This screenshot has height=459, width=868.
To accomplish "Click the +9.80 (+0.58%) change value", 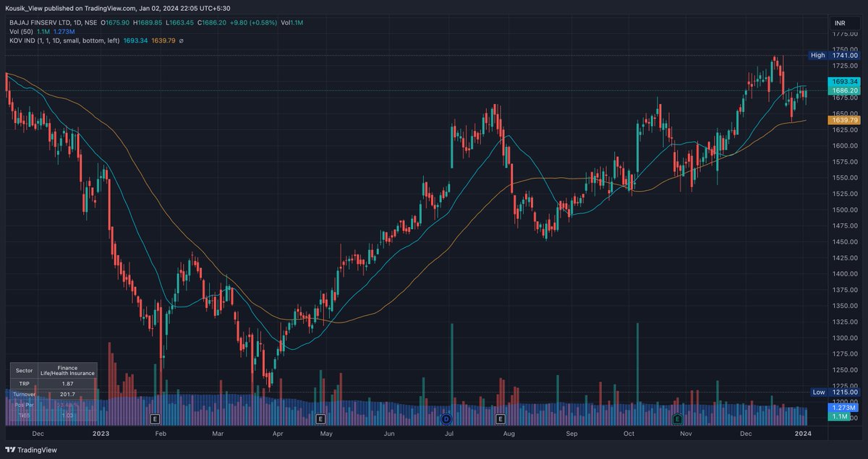I will pos(254,22).
